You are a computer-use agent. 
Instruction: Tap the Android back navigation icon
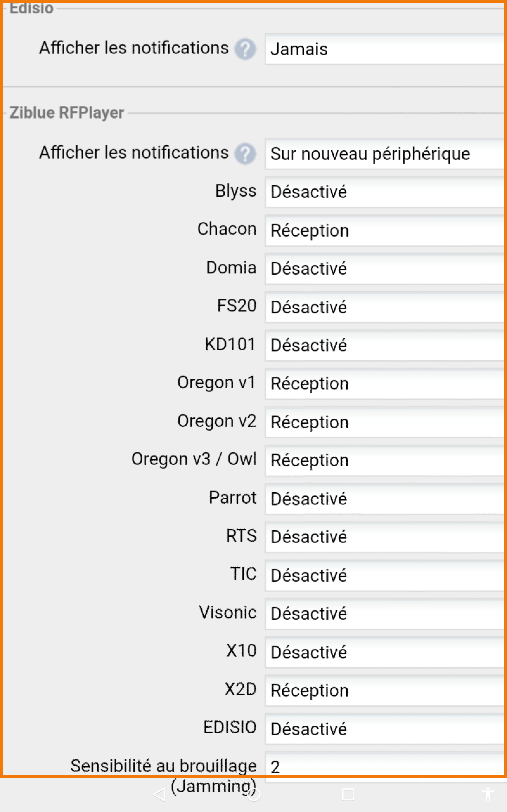[x=159, y=794]
